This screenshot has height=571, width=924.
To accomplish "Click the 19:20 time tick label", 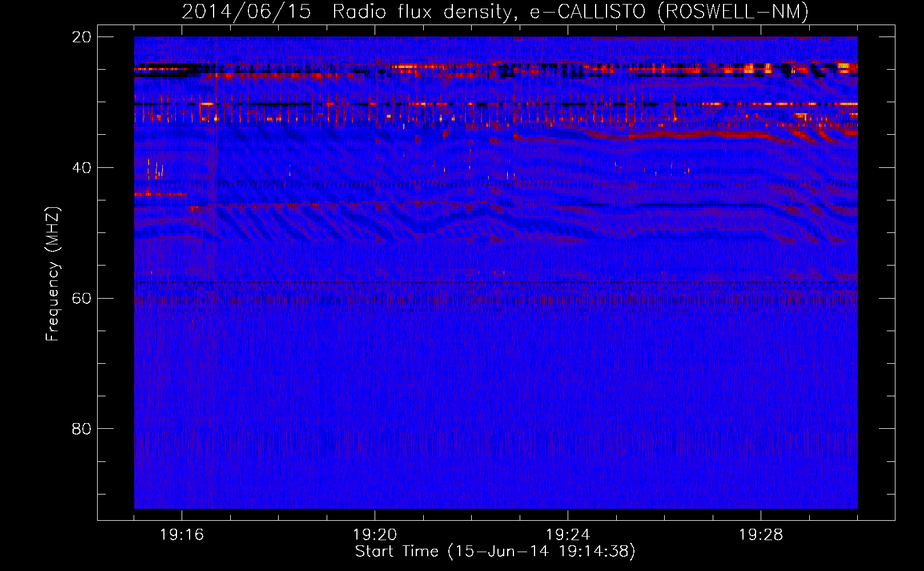I will 375,534.
